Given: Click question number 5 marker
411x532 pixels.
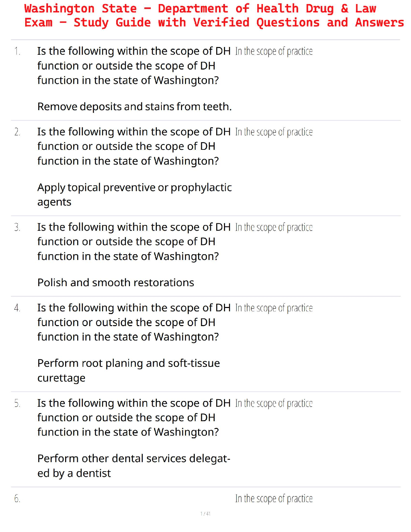Looking at the screenshot, I should 17,403.
